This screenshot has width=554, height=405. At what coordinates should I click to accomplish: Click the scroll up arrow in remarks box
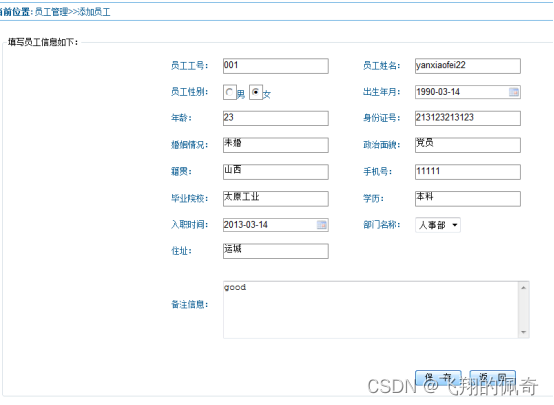tap(523, 288)
